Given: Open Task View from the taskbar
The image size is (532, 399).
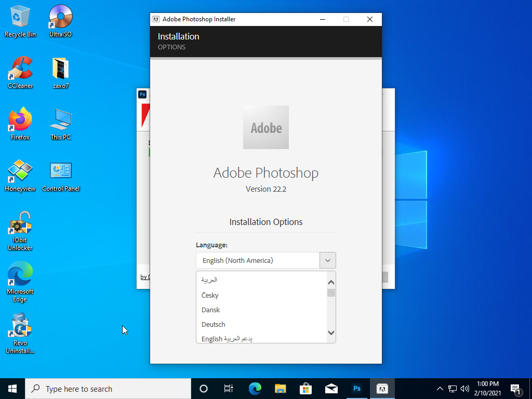Looking at the screenshot, I should click(229, 389).
